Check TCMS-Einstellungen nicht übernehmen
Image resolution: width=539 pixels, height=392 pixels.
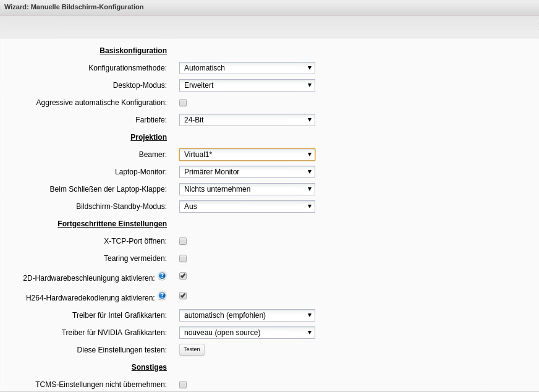pos(183,385)
